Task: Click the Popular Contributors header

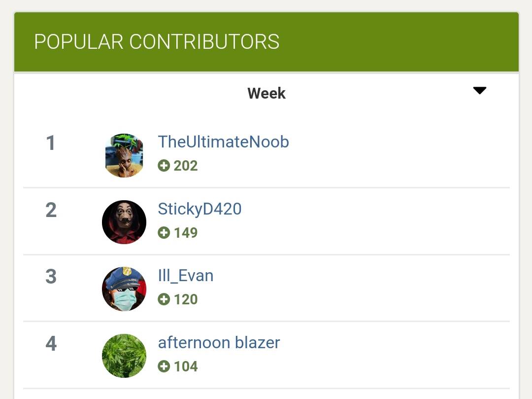Action: click(157, 42)
